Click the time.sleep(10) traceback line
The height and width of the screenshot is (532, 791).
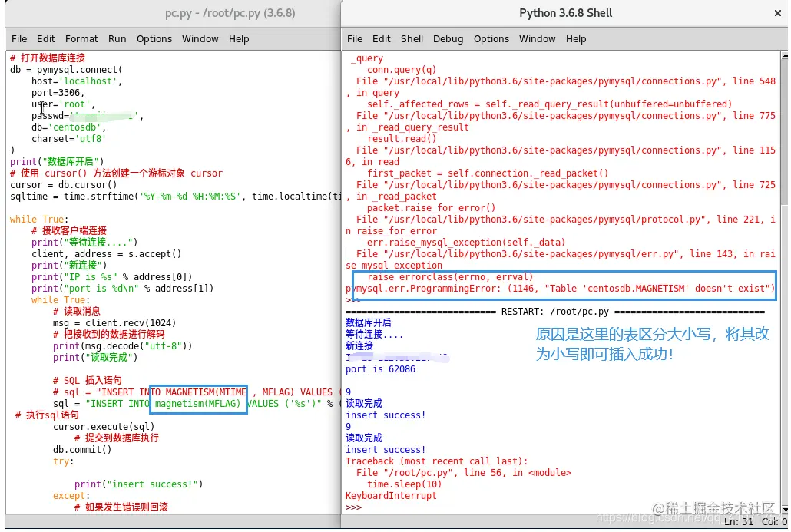(404, 484)
